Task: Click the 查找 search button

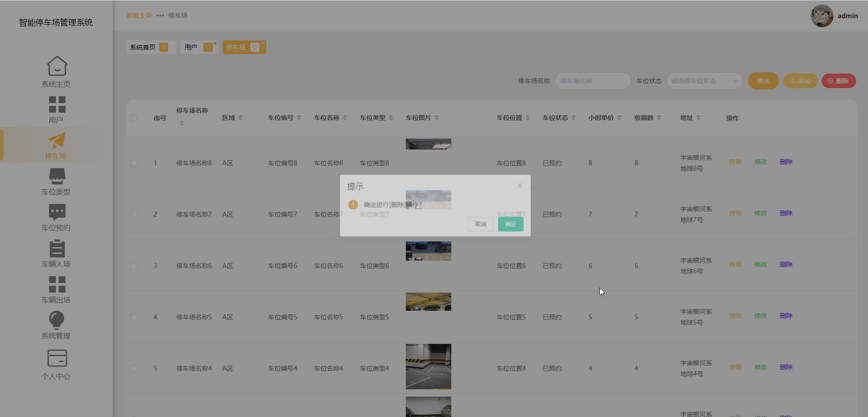Action: tap(763, 81)
